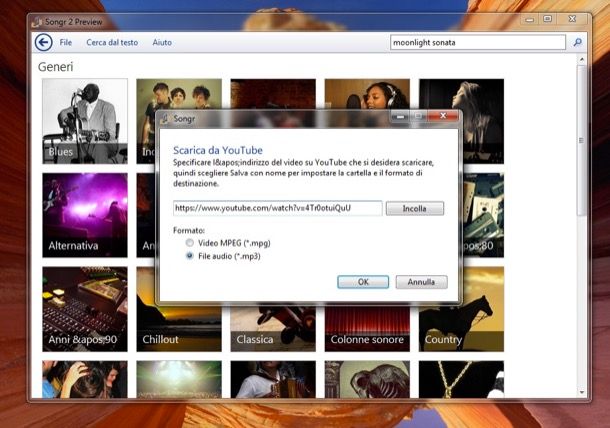Select the File audio (*.mp3) option
The width and height of the screenshot is (610, 428).
coord(189,256)
